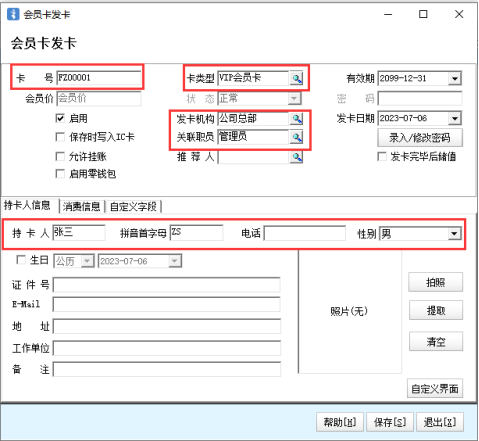Screen dimensions: 479x441
Task: Open the 自定义字段 tab
Action: click(133, 207)
